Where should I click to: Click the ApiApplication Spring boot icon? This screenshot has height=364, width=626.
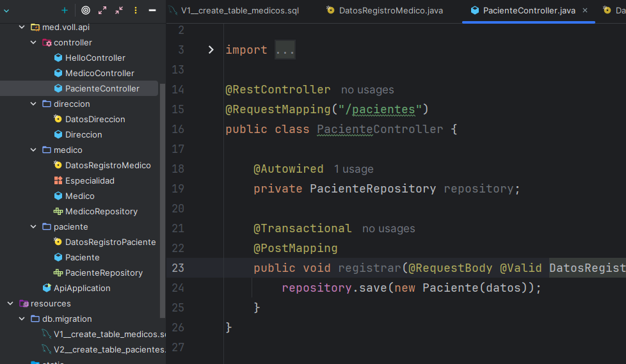tap(47, 288)
